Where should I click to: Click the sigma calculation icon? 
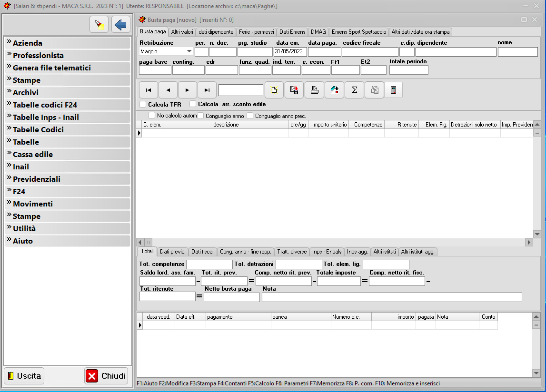coord(354,90)
